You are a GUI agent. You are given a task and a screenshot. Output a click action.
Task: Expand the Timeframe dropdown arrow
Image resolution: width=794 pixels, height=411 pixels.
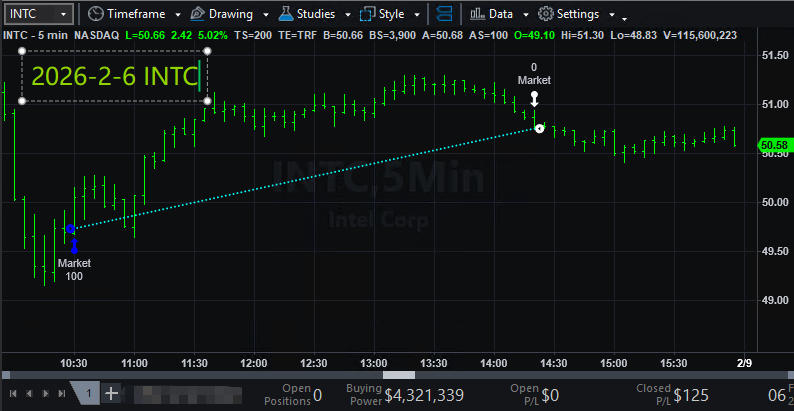pos(177,16)
